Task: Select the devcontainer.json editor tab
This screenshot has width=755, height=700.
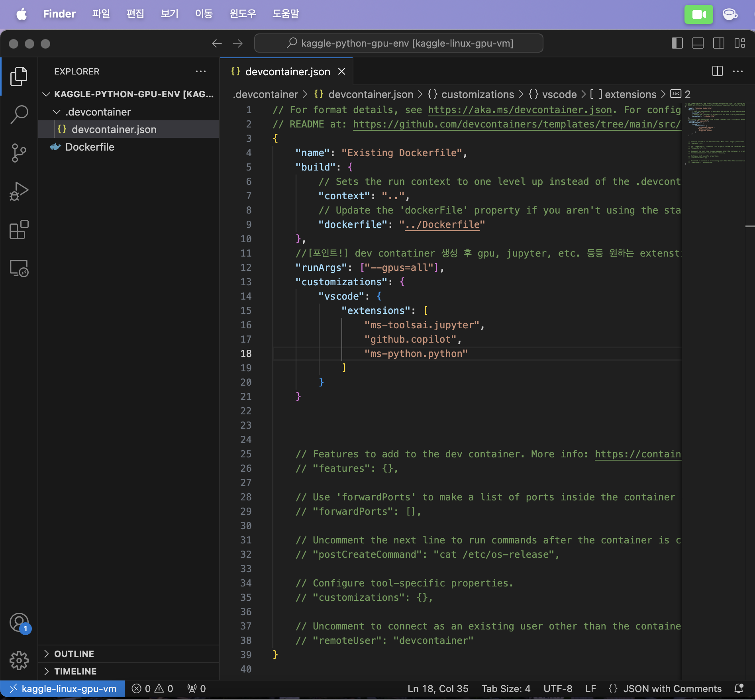Action: (287, 72)
